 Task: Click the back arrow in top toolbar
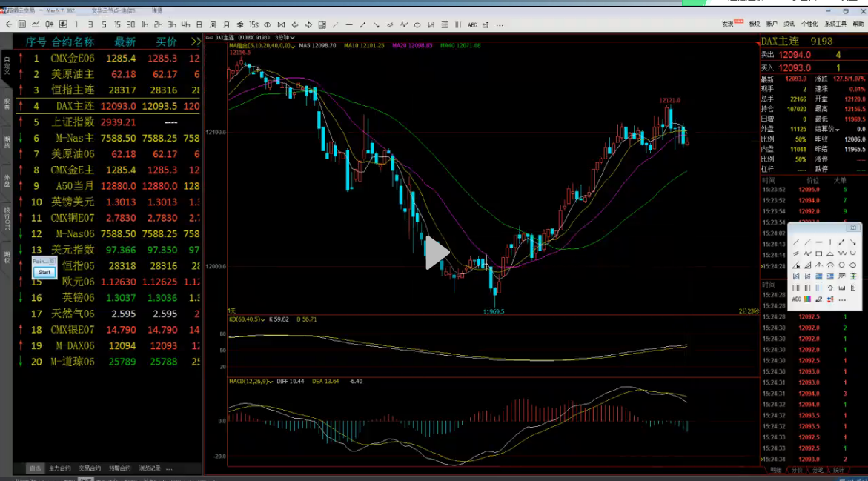coord(8,24)
